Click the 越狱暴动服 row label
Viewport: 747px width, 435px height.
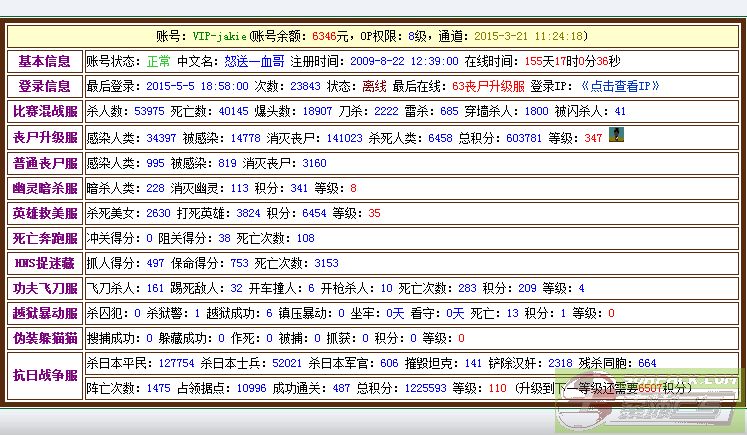pos(44,313)
